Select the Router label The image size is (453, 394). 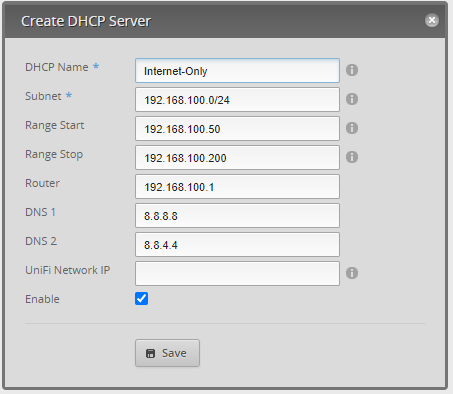42,183
